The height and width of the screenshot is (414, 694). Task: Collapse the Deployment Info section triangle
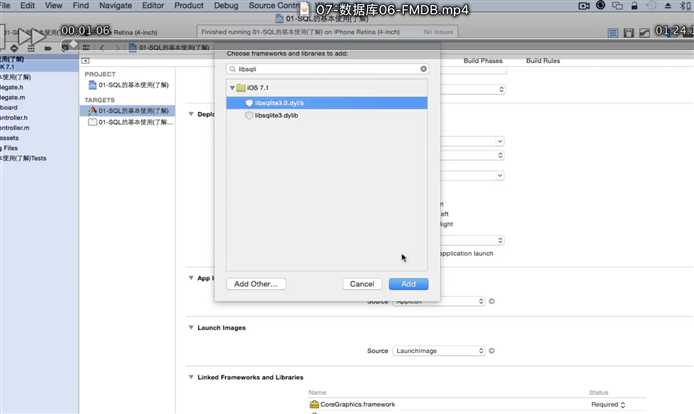(191, 114)
